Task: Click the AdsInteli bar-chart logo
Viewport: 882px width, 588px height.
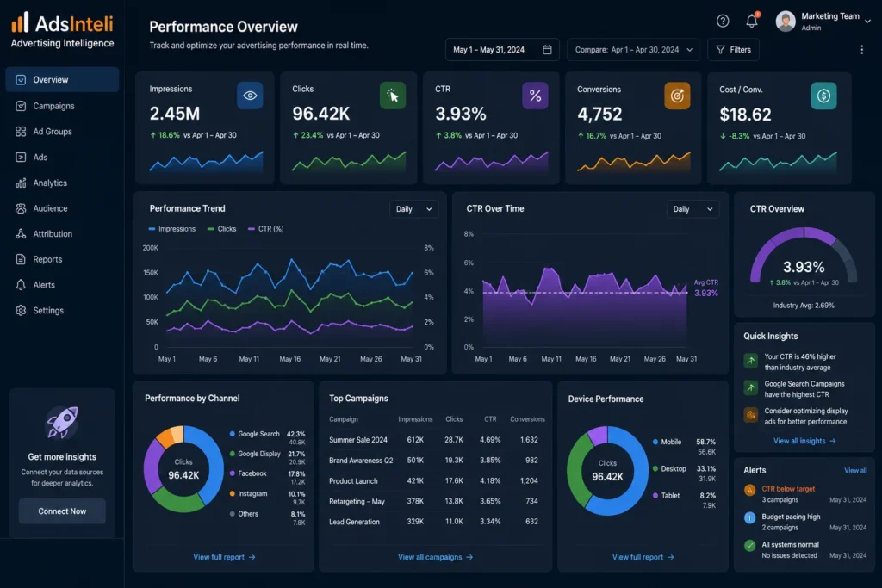Action: click(20, 22)
